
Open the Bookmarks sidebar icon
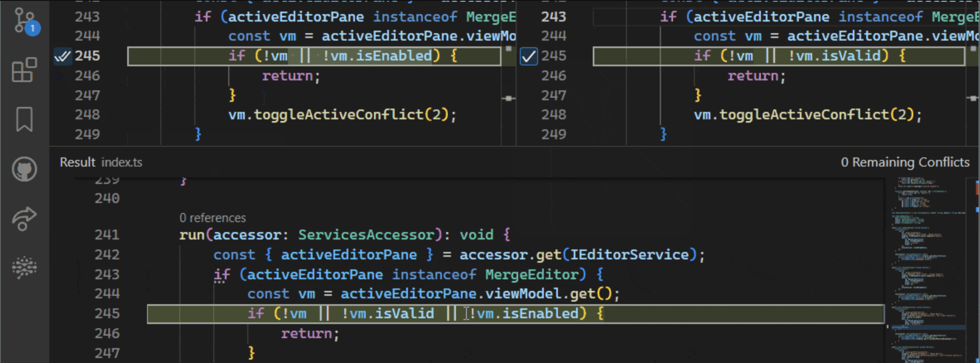tap(24, 119)
